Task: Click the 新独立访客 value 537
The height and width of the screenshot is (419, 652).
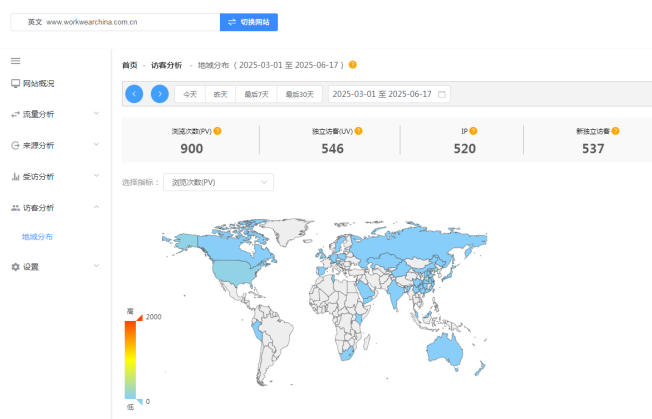Action: click(593, 148)
